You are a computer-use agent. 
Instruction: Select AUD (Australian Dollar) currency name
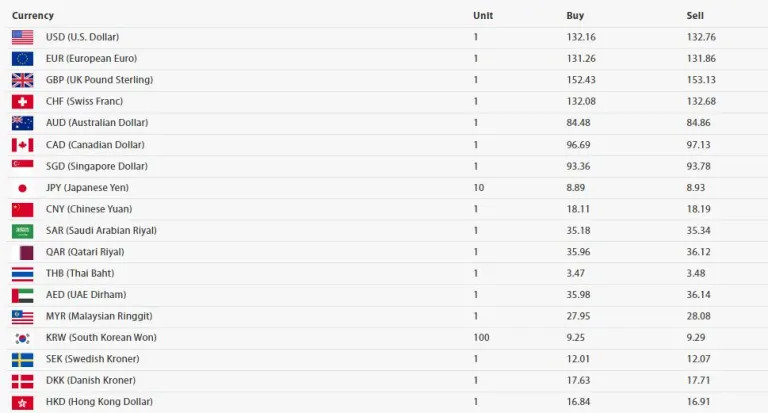tap(97, 122)
